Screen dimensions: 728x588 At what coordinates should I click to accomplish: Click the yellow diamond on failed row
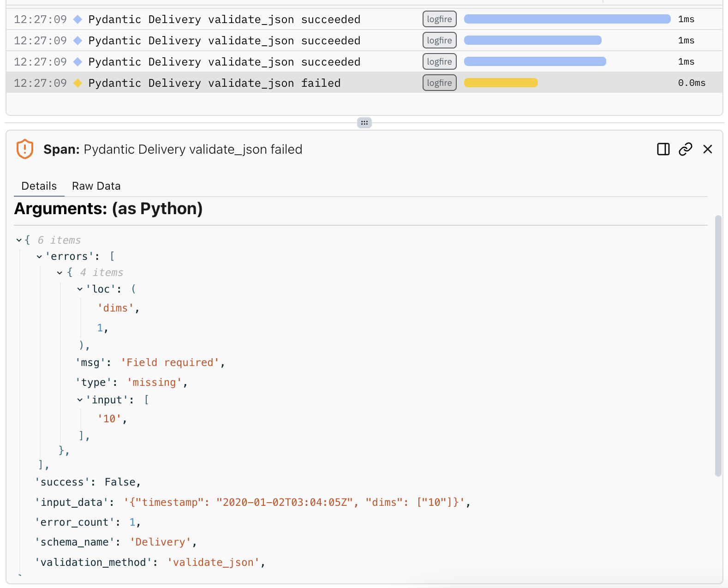pos(78,83)
